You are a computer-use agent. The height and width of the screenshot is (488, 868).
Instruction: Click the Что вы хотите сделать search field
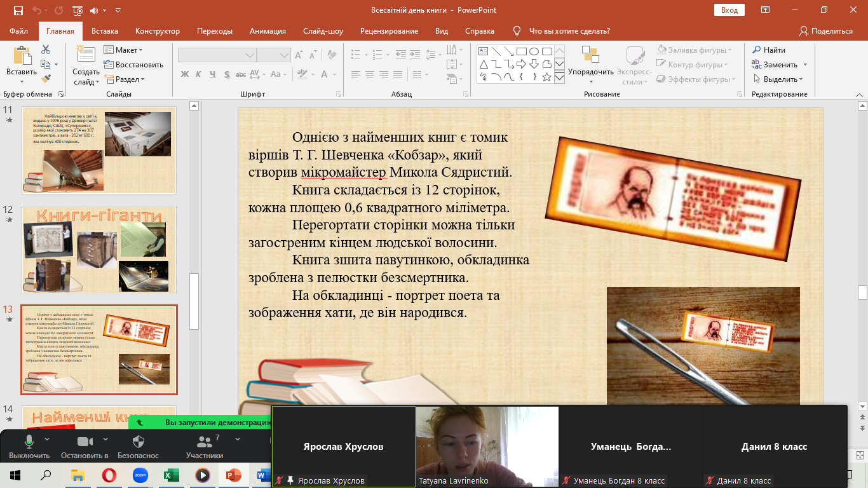tap(569, 31)
